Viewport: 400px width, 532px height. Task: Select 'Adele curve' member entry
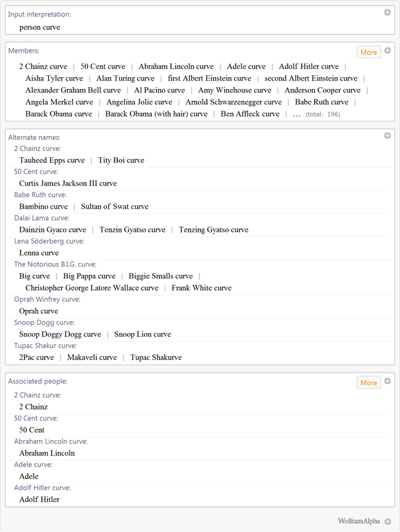pyautogui.click(x=246, y=66)
